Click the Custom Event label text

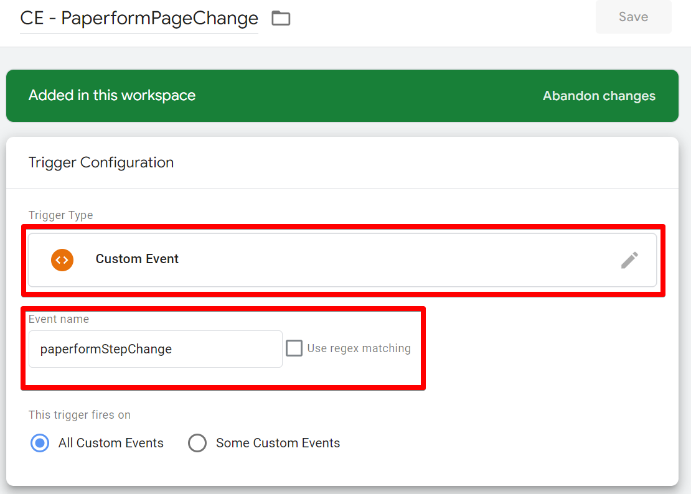click(x=137, y=259)
